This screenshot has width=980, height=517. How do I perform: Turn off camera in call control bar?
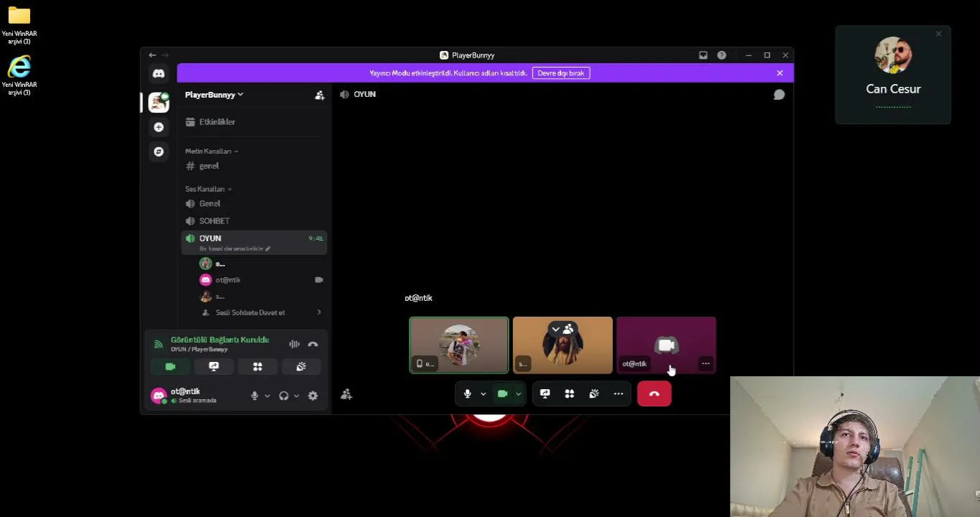click(502, 394)
